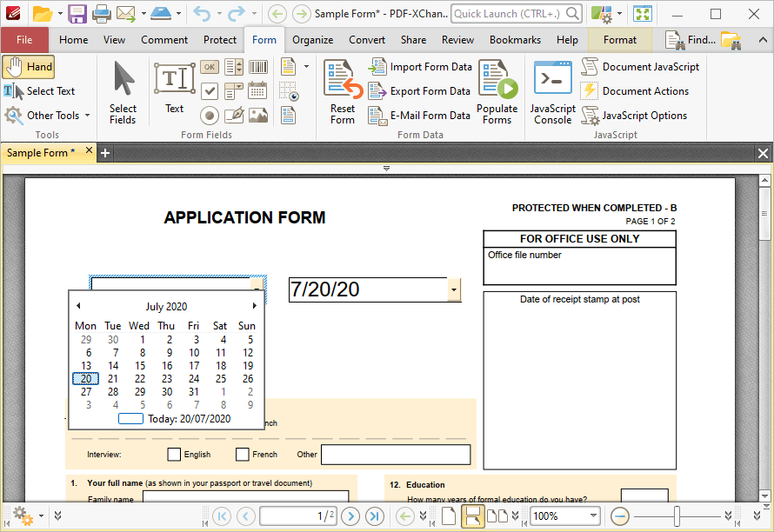The width and height of the screenshot is (774, 532).
Task: Click E-Mail Form Data
Action: [x=419, y=116]
